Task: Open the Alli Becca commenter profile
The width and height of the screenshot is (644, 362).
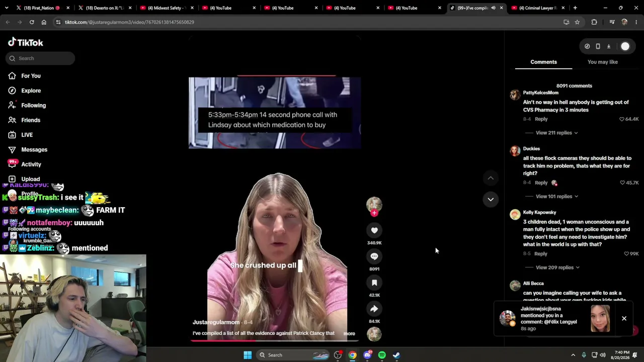Action: point(533,284)
